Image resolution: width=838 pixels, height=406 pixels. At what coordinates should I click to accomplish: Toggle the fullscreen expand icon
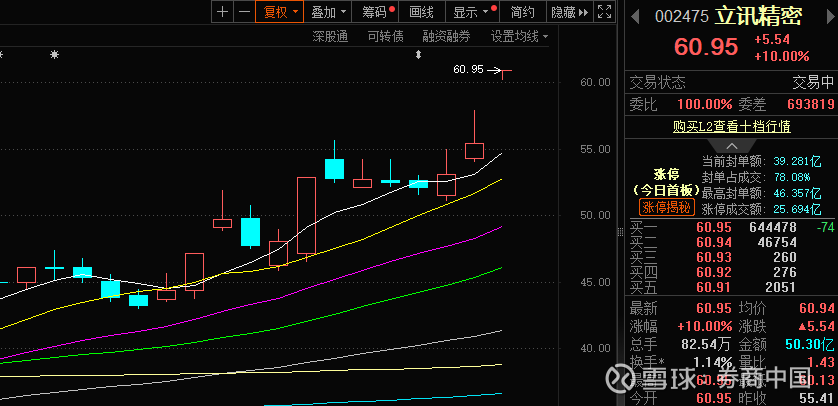[604, 12]
